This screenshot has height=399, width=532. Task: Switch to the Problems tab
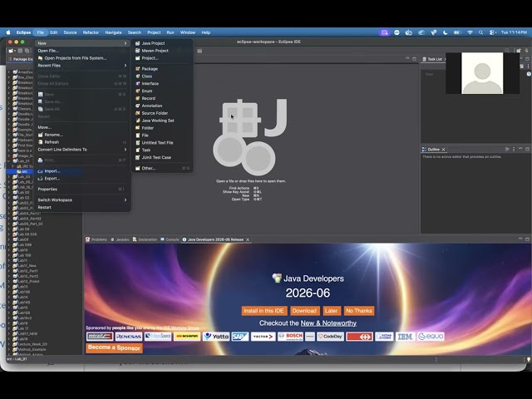96,239
